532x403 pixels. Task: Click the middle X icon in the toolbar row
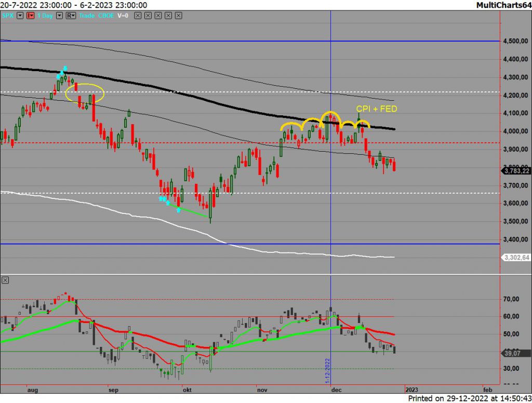157,16
